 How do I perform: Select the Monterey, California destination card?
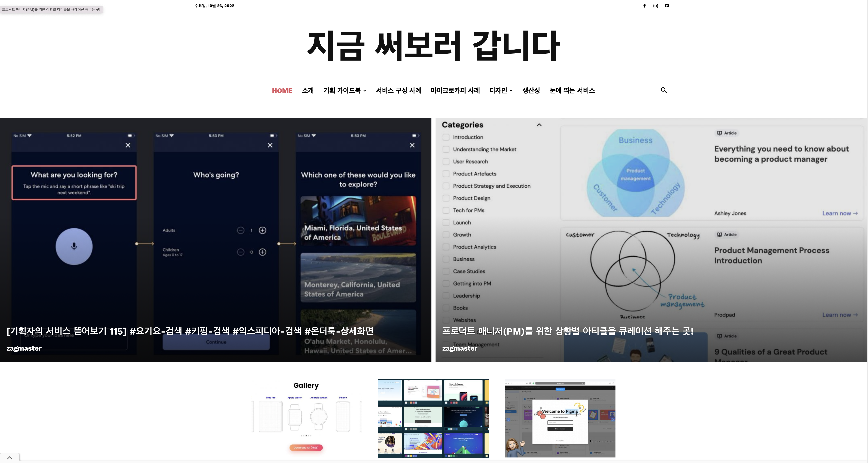click(x=358, y=277)
